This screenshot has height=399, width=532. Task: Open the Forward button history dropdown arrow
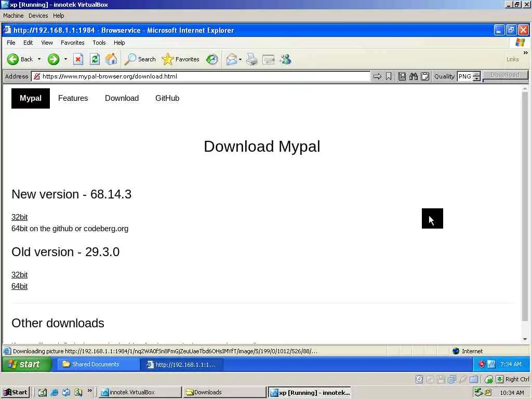point(65,59)
